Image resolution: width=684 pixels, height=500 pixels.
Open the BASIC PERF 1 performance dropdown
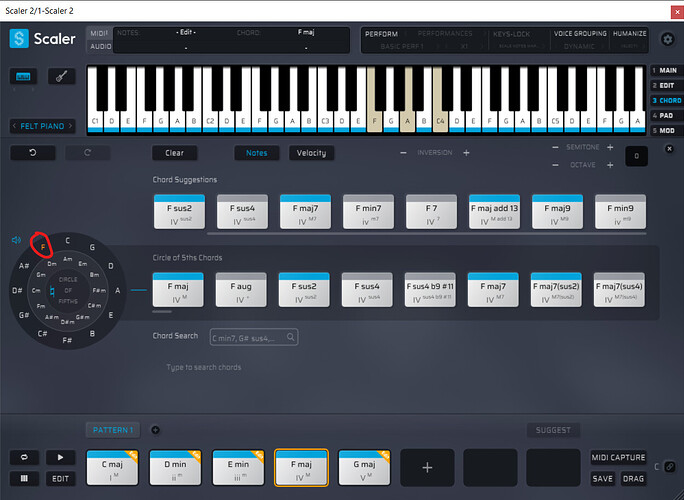[402, 46]
